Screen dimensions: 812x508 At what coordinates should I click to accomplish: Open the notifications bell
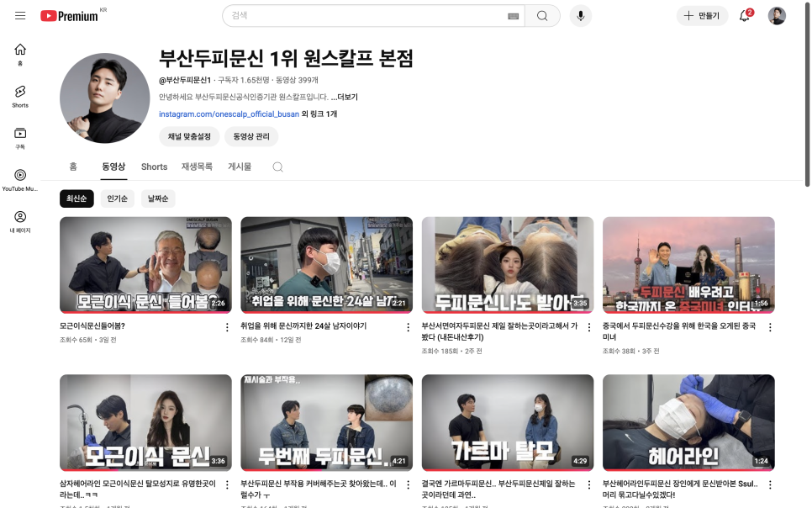(x=745, y=15)
